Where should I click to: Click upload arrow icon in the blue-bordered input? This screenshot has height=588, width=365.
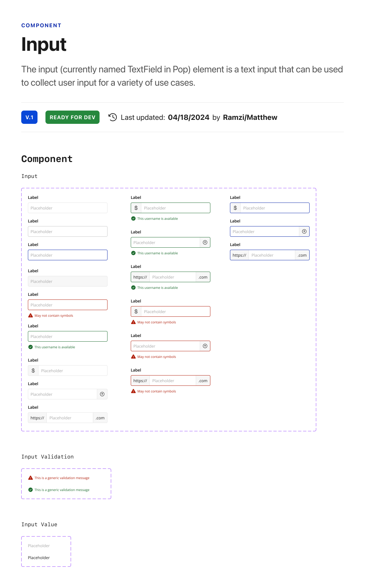(x=304, y=231)
